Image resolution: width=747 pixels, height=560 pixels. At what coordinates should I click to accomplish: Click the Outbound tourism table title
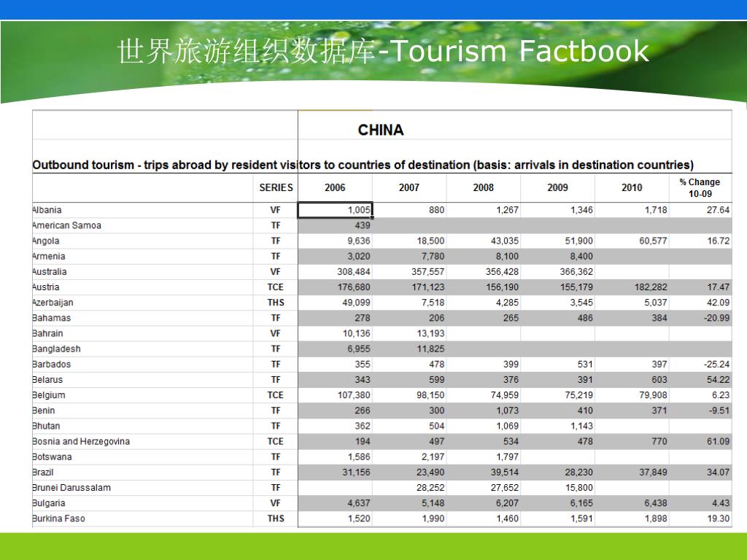tap(363, 166)
